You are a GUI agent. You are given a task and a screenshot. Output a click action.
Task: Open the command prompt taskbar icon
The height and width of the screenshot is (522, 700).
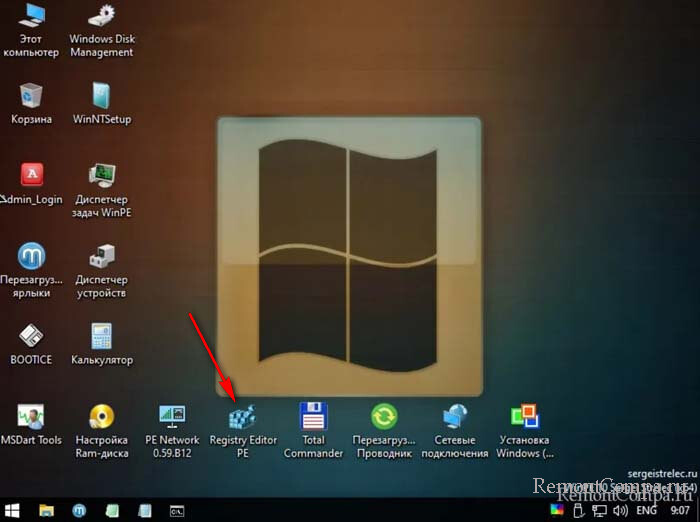coord(177,511)
